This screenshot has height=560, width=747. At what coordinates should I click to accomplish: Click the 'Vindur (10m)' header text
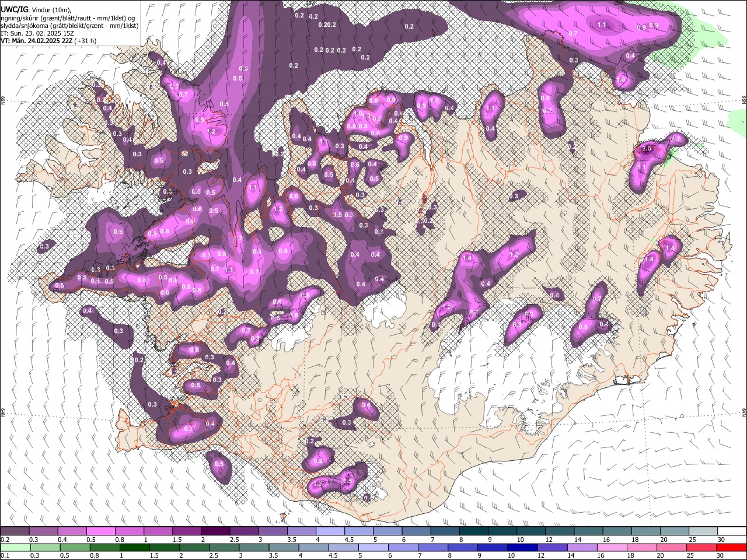click(x=51, y=9)
